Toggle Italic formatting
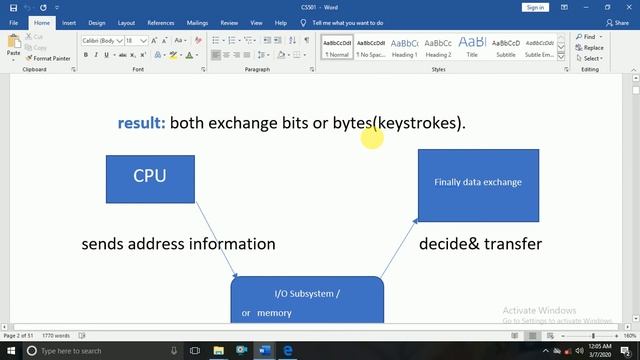Screen dimensions: 640x360 point(96,55)
